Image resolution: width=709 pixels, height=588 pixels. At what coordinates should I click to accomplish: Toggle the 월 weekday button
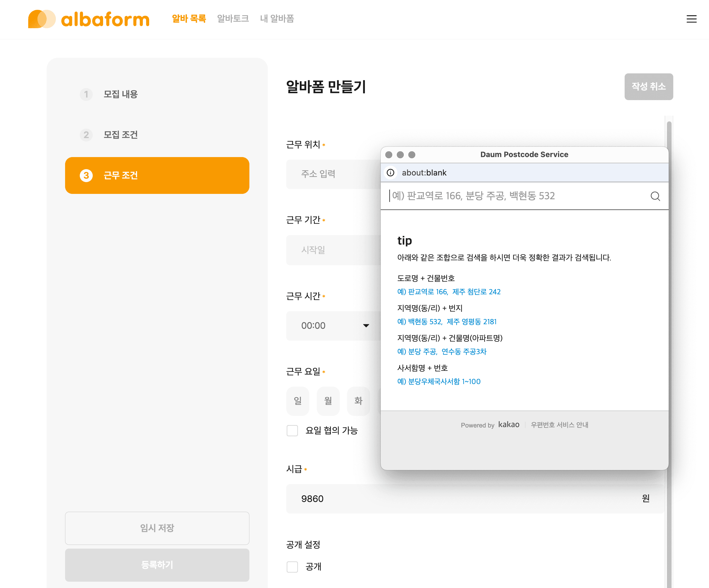coord(328,401)
